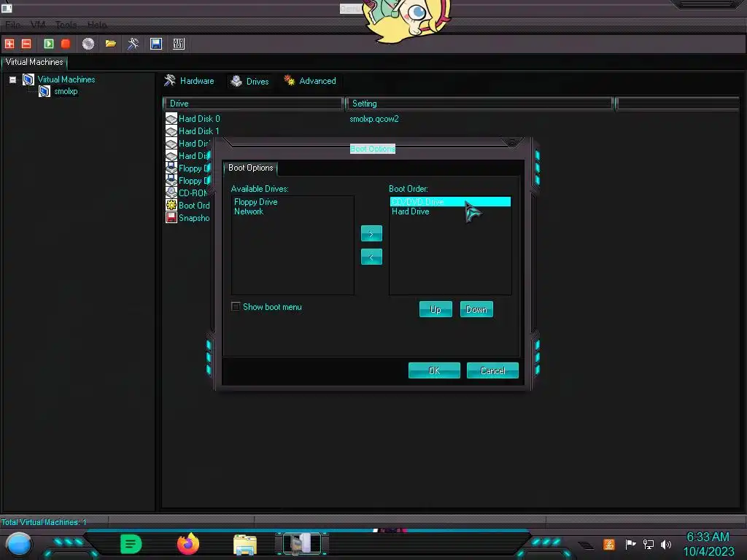747x560 pixels.
Task: Confirm boot options with OK
Action: pos(434,370)
